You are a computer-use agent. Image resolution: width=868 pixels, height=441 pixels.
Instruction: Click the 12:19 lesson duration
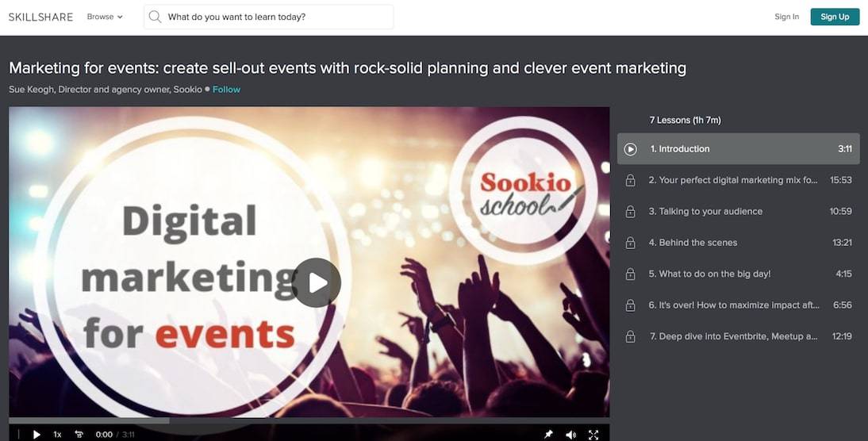(842, 336)
